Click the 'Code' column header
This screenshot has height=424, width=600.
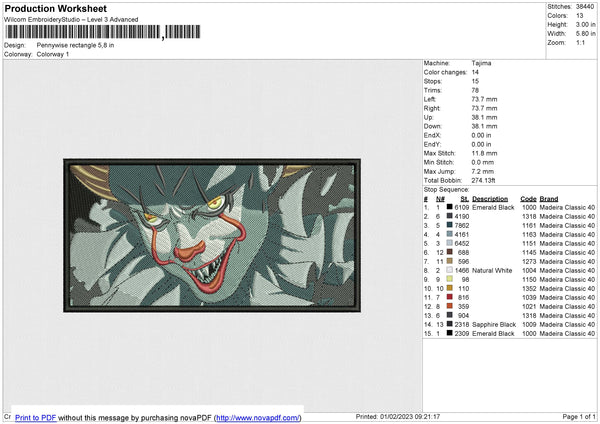pyautogui.click(x=528, y=199)
